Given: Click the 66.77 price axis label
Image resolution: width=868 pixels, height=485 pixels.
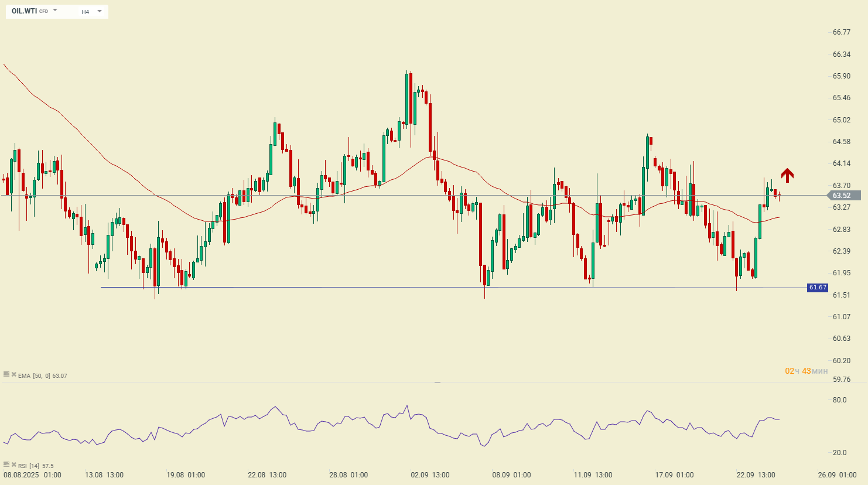Looking at the screenshot, I should (x=842, y=32).
